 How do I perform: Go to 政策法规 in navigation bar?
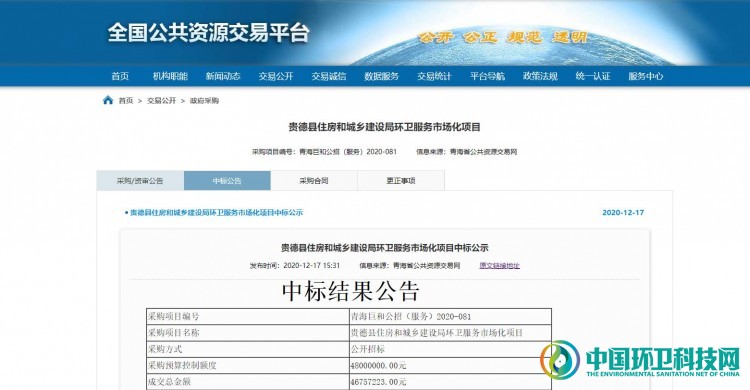click(x=540, y=76)
